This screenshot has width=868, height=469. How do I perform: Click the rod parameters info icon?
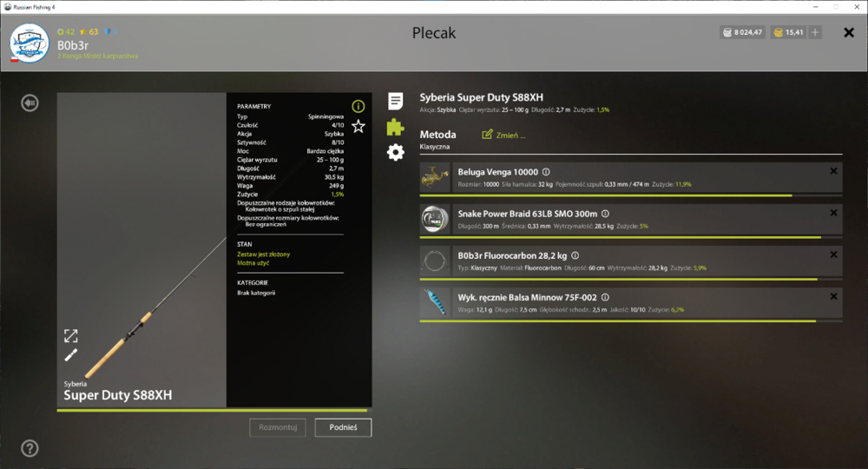358,106
